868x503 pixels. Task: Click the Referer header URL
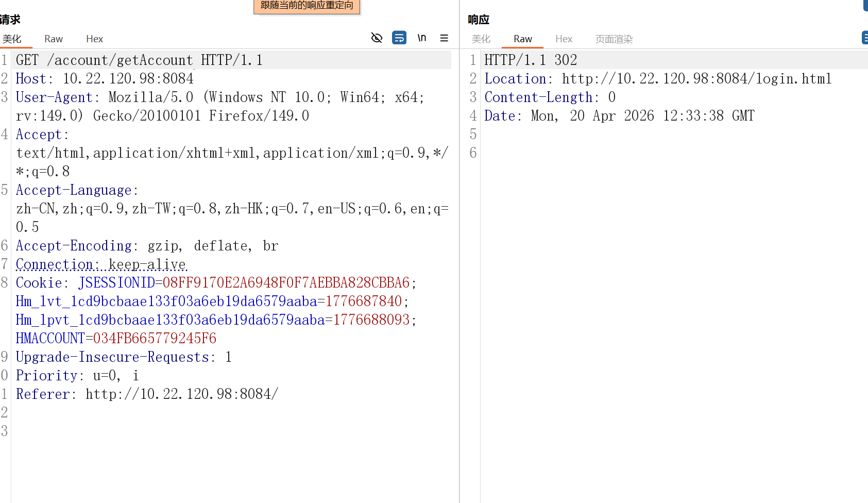click(182, 394)
